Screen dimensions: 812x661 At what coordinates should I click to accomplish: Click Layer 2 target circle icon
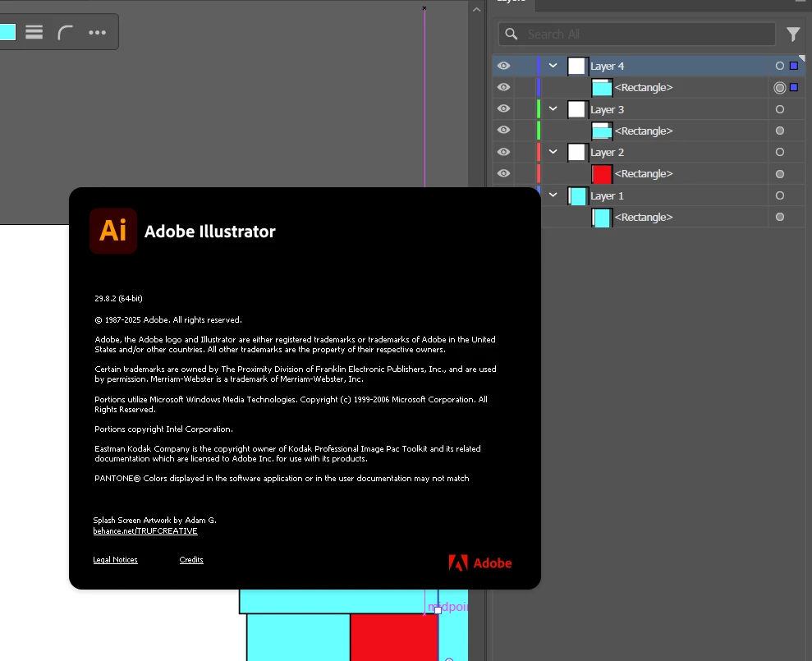(x=779, y=152)
